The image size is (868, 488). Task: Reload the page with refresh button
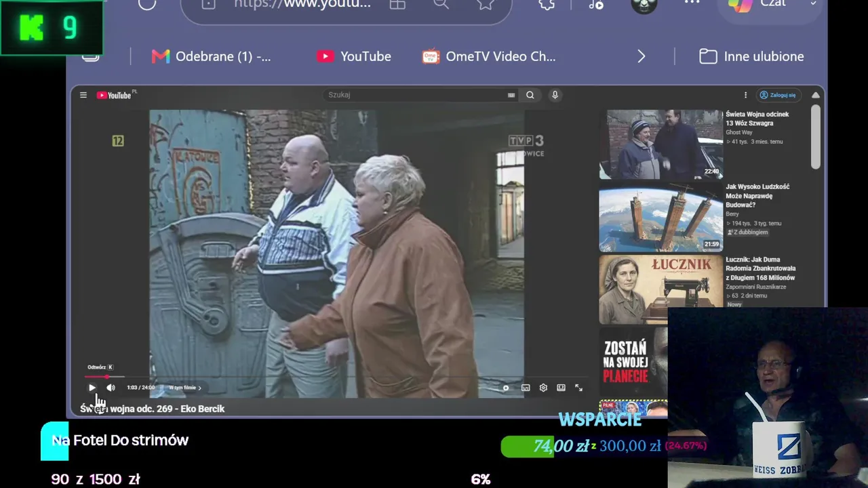click(147, 4)
